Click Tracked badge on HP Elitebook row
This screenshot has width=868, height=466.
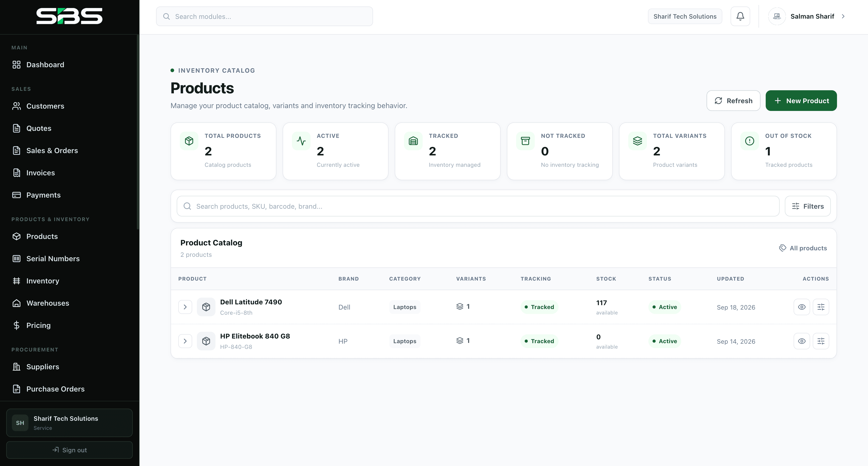(539, 341)
